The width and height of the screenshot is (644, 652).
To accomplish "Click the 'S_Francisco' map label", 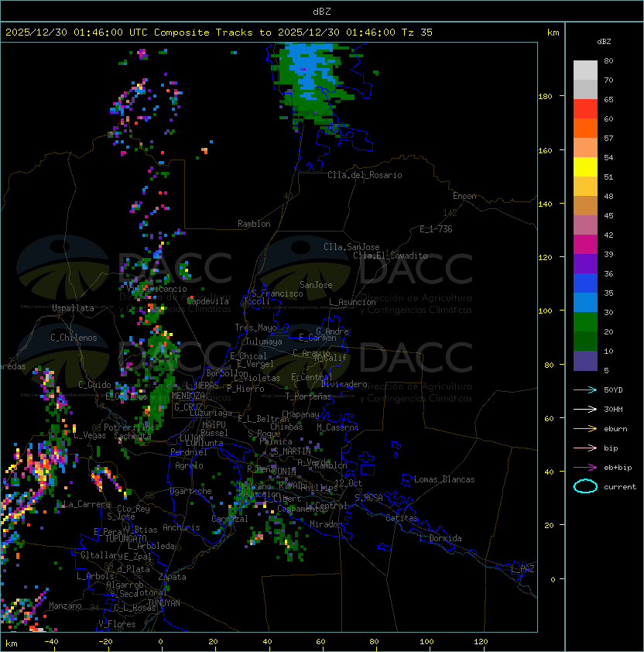I will coord(277,293).
